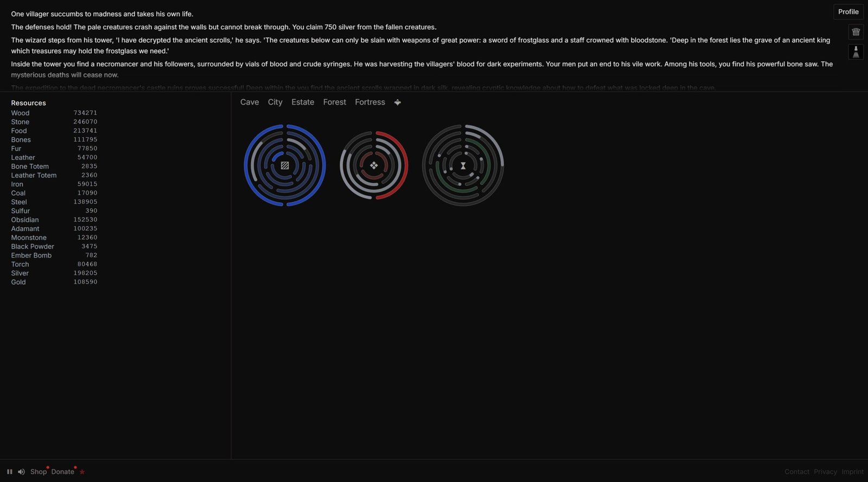The image size is (868, 482).
Task: Switch to the Cave tab
Action: click(250, 102)
